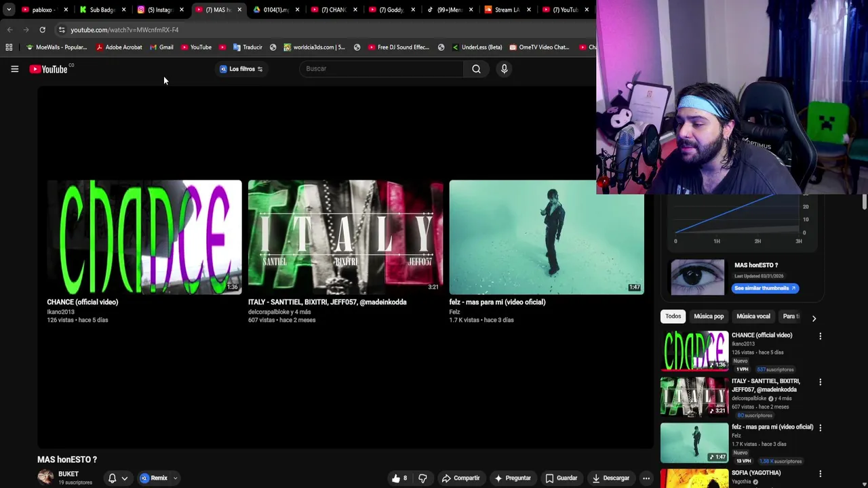This screenshot has width=868, height=488.
Task: Open the BUKET channel avatar
Action: pos(45,477)
